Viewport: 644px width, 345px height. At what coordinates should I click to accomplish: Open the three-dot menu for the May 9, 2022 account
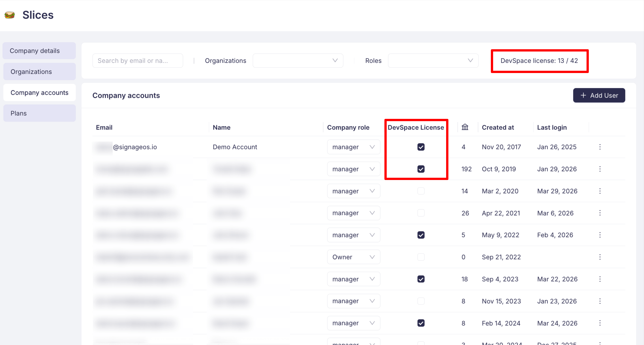(600, 235)
